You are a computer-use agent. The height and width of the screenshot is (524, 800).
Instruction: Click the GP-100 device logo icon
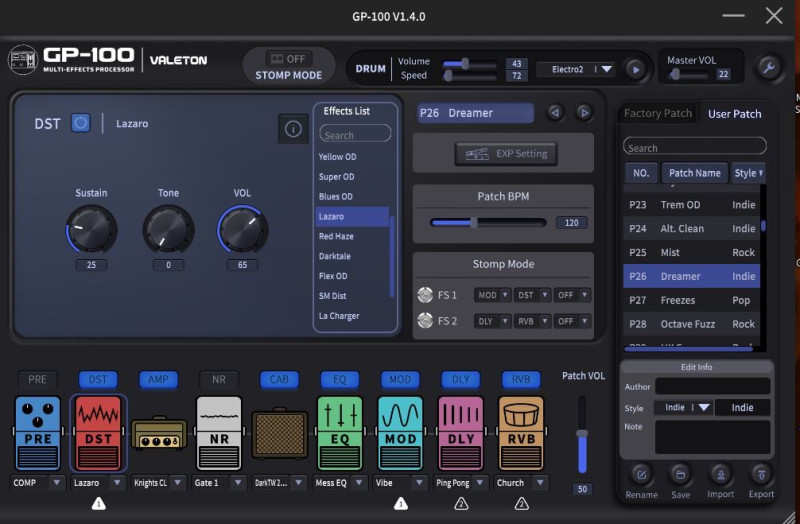tap(23, 60)
